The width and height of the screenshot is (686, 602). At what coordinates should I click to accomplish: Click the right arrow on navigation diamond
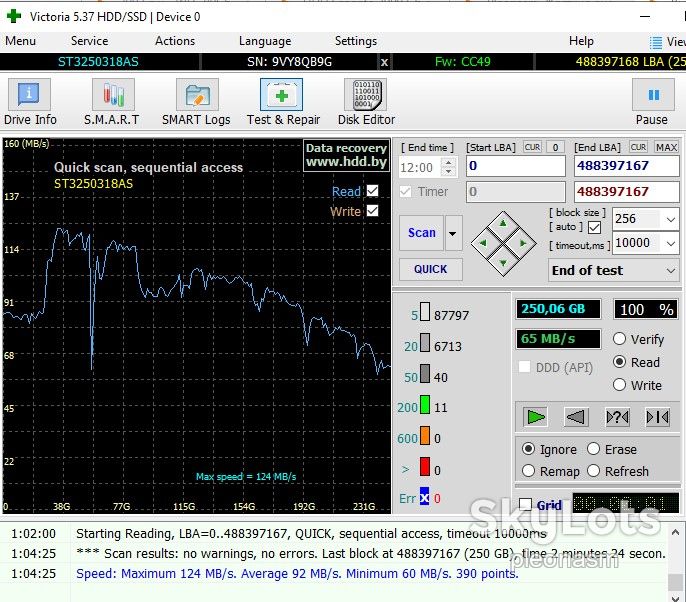click(523, 243)
